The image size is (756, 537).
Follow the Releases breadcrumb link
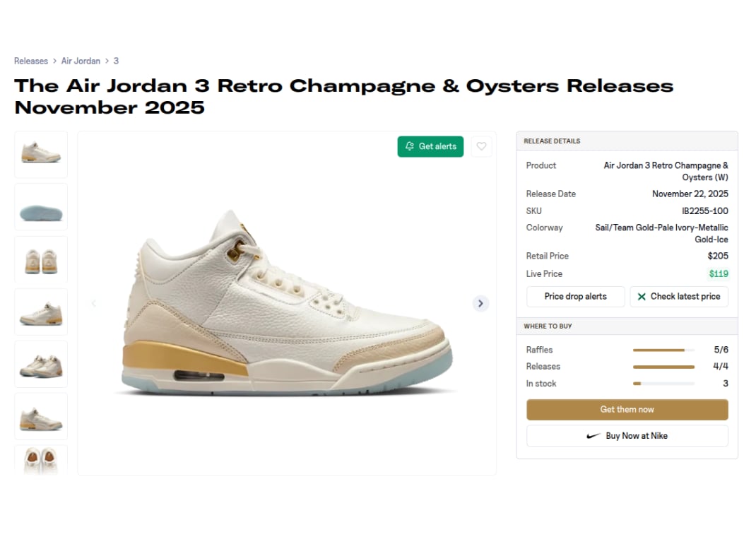click(x=31, y=61)
